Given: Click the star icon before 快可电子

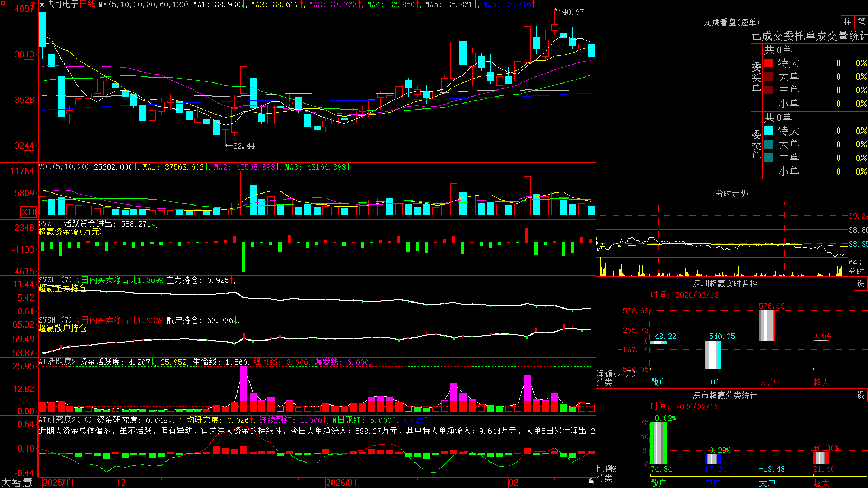Looking at the screenshot, I should pyautogui.click(x=42, y=4).
